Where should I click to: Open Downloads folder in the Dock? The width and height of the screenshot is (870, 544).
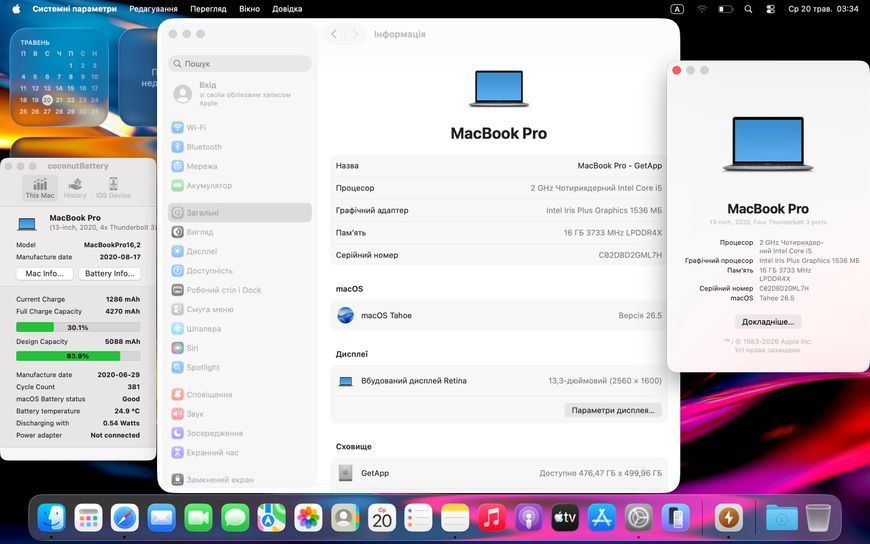click(x=782, y=518)
